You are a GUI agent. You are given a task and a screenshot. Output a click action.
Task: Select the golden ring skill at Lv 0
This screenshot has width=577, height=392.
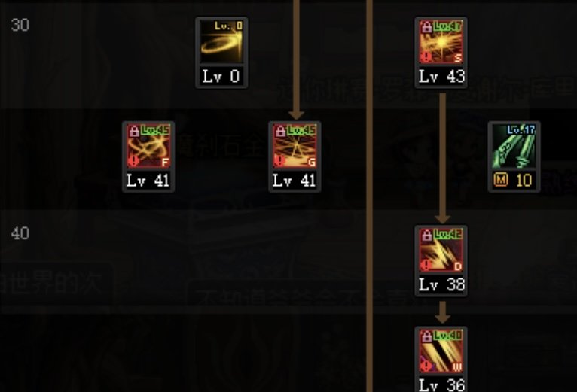click(x=221, y=42)
